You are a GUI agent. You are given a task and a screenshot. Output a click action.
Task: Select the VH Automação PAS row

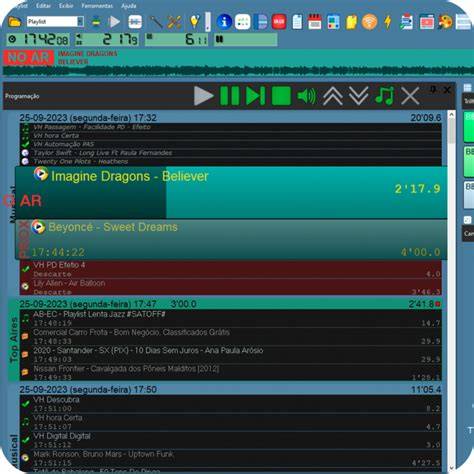(231, 144)
